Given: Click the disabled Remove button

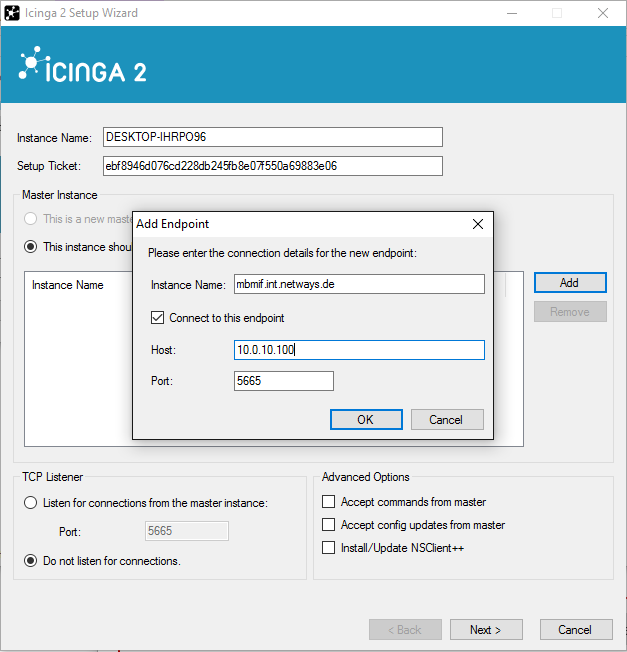Looking at the screenshot, I should (570, 312).
